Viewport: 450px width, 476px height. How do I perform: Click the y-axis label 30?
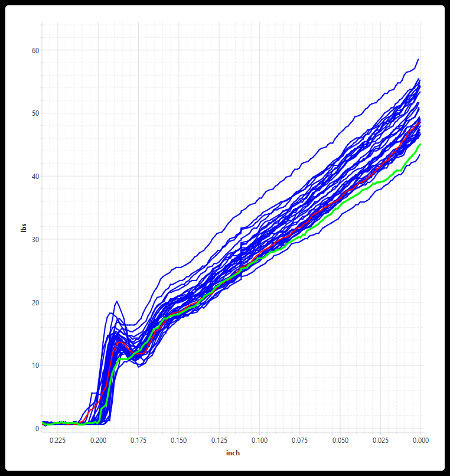pyautogui.click(x=35, y=240)
